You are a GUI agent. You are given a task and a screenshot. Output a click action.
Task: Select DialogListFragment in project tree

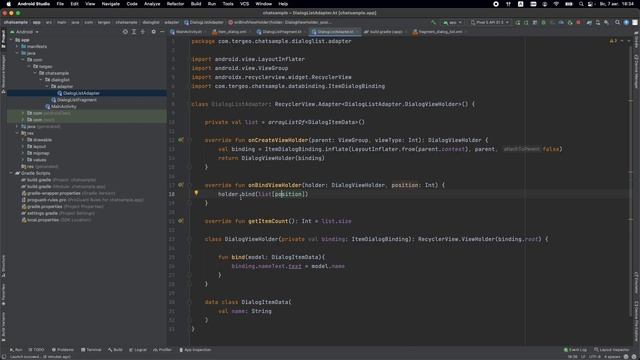[x=77, y=100]
